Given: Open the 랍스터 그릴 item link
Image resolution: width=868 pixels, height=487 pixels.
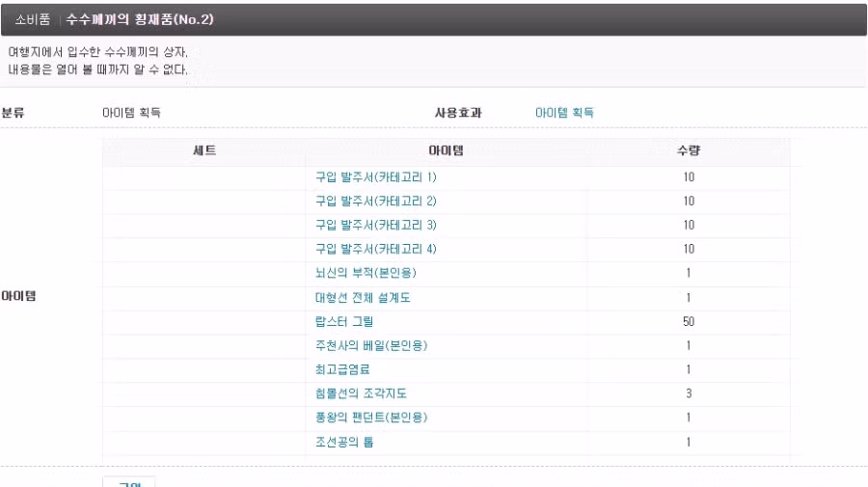Looking at the screenshot, I should [343, 321].
